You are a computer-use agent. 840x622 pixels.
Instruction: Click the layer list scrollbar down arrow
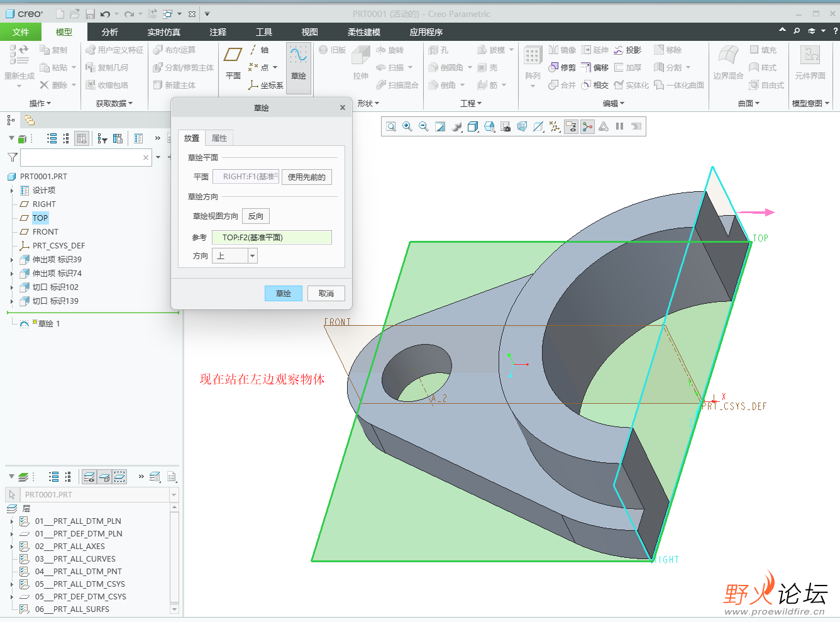tap(174, 609)
